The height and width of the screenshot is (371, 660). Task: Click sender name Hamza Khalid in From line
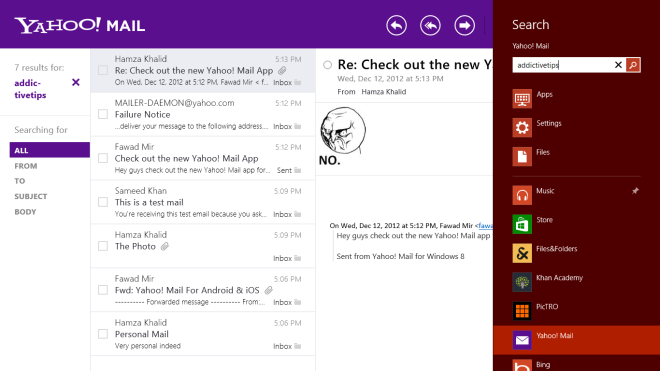click(383, 92)
